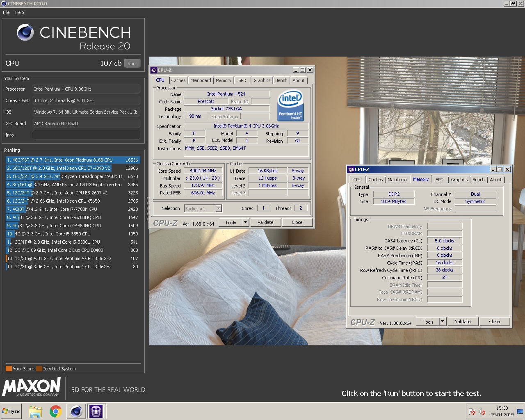Image resolution: width=525 pixels, height=420 pixels.
Task: Open Bench tab in Memory CPU-Z window
Action: [479, 180]
